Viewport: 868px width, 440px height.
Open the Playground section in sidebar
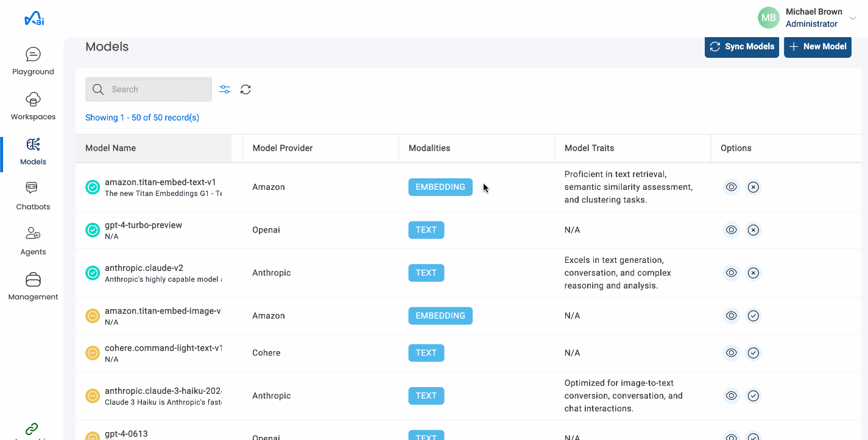(x=33, y=61)
